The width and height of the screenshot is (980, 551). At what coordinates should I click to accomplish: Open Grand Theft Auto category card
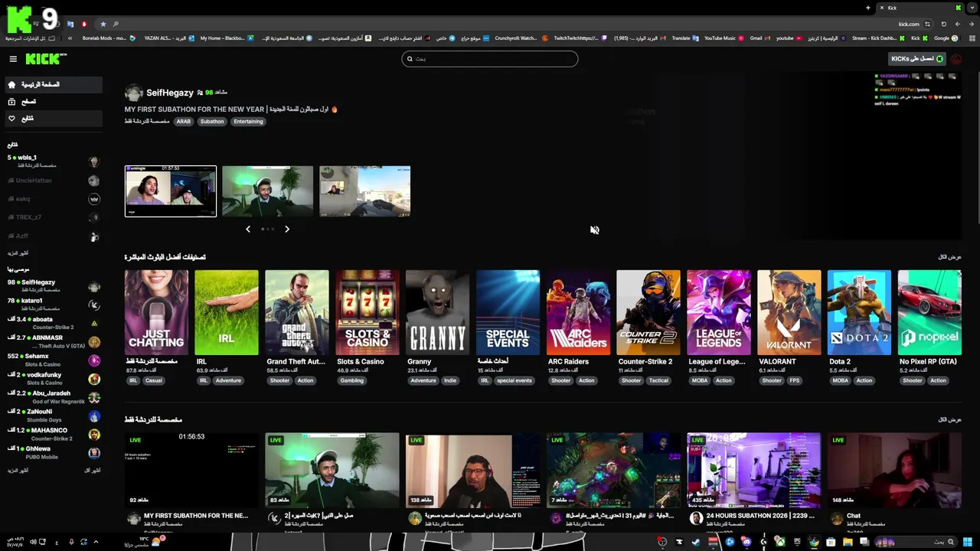pos(297,313)
